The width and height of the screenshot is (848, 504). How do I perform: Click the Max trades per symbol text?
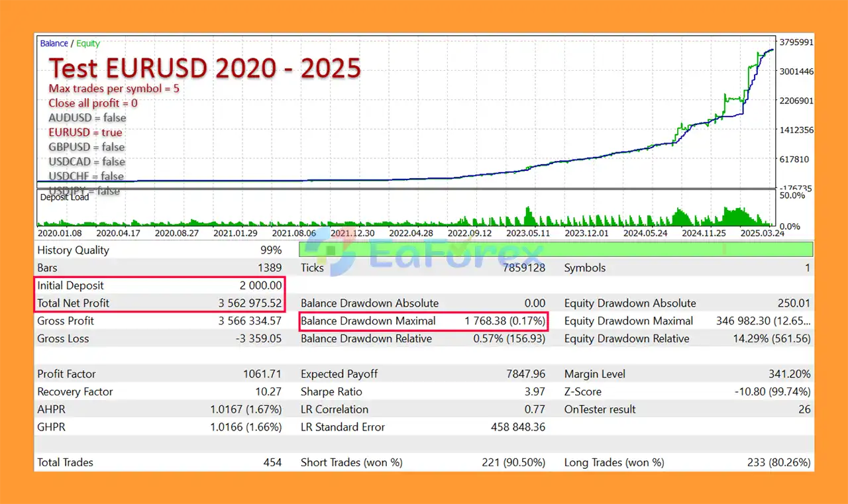pos(114,88)
